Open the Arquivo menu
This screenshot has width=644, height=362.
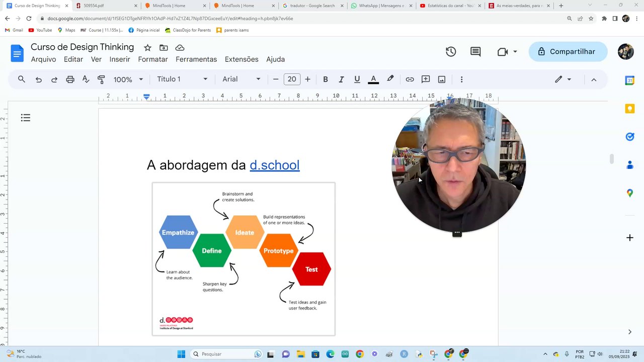pyautogui.click(x=43, y=59)
